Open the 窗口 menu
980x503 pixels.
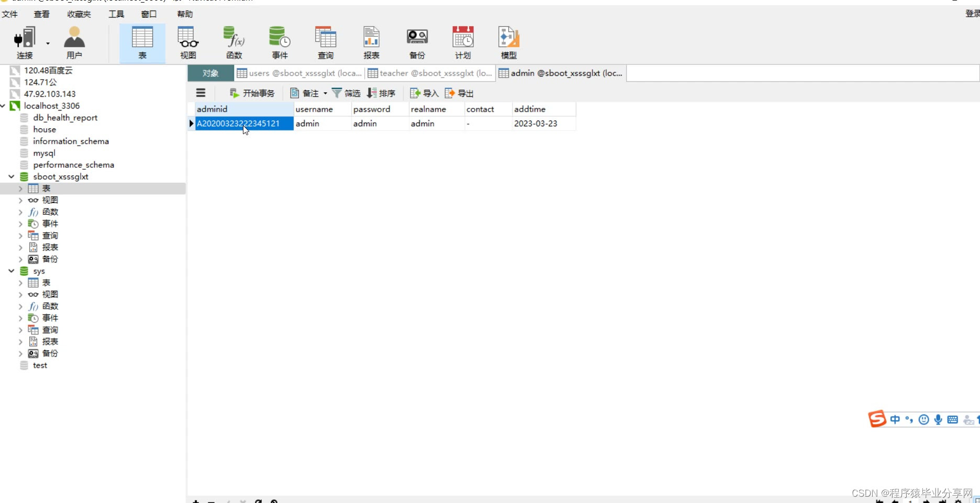tap(149, 14)
